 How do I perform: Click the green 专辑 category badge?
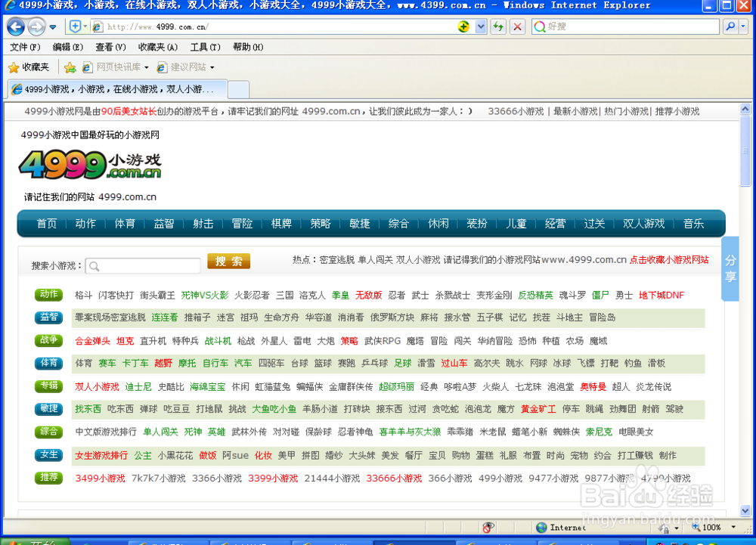48,386
